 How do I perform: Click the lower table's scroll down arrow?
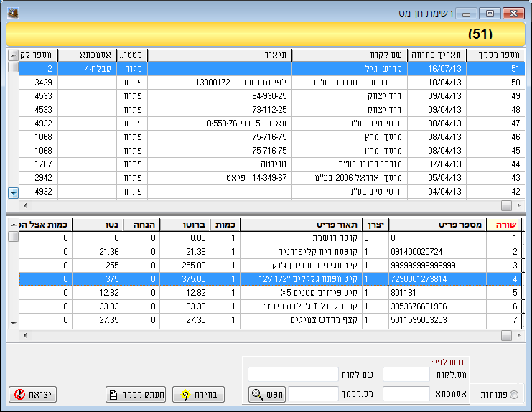[x=13, y=324]
